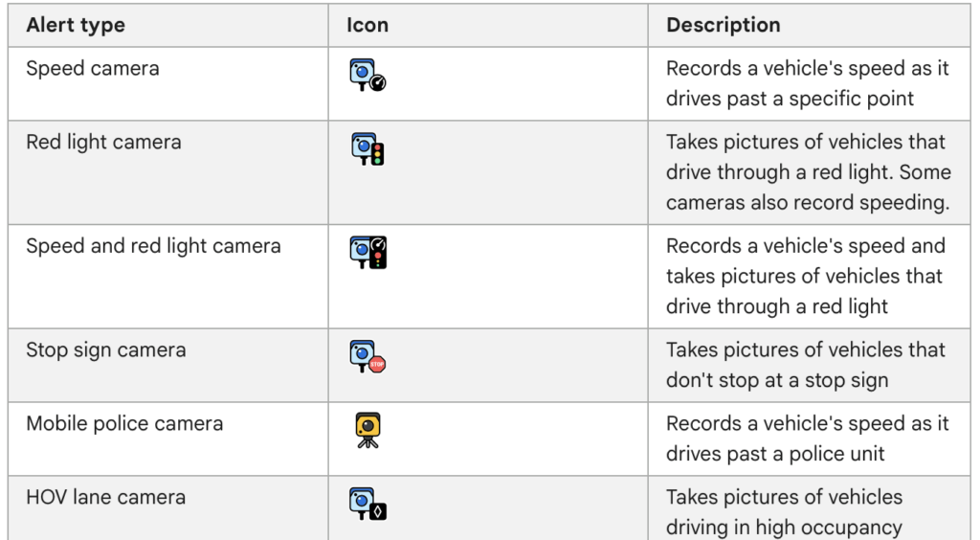This screenshot has height=540, width=980.
Task: Click the "Mobile police camera" label
Action: [124, 424]
